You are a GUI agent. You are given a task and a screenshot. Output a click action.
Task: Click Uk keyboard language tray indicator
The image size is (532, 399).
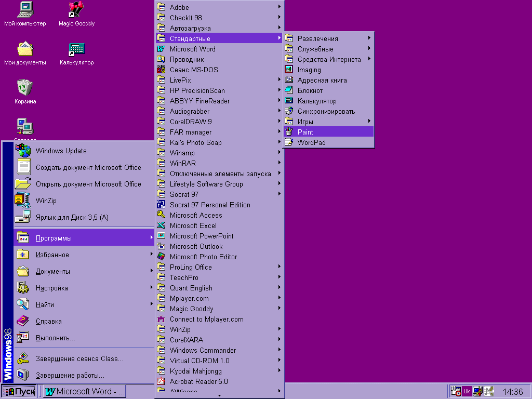(x=467, y=391)
